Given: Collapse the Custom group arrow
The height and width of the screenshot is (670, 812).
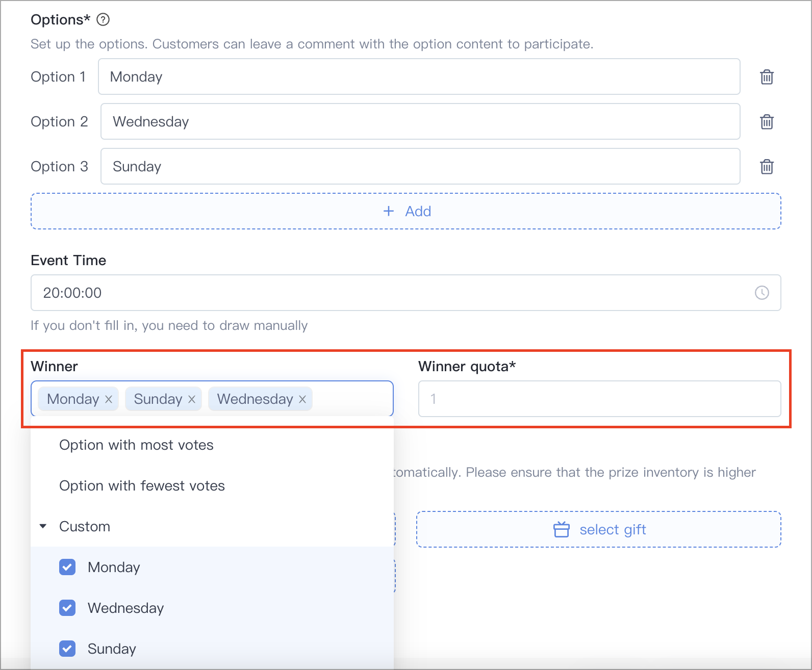Looking at the screenshot, I should tap(43, 526).
